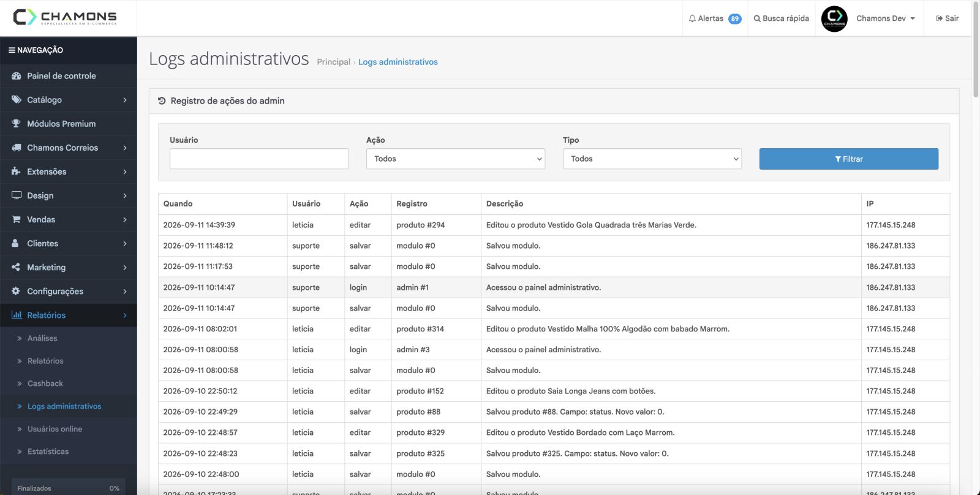Expand the Vendas menu chevron
The width and height of the screenshot is (980, 495).
[x=125, y=219]
